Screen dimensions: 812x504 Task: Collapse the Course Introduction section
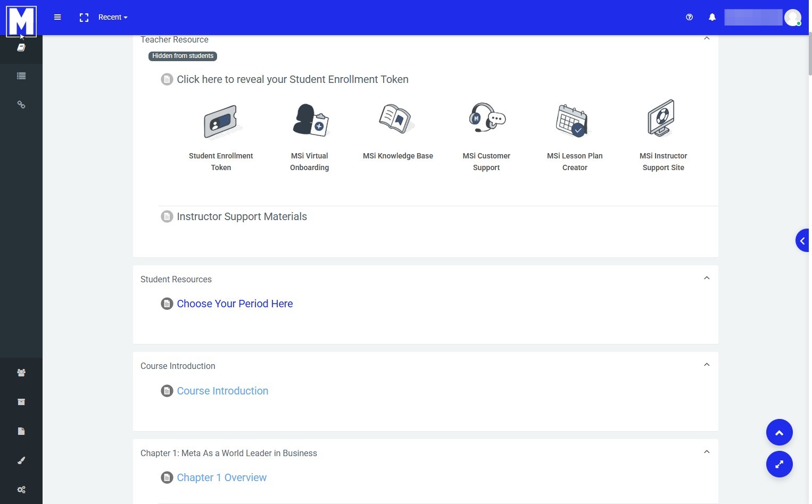[707, 365]
